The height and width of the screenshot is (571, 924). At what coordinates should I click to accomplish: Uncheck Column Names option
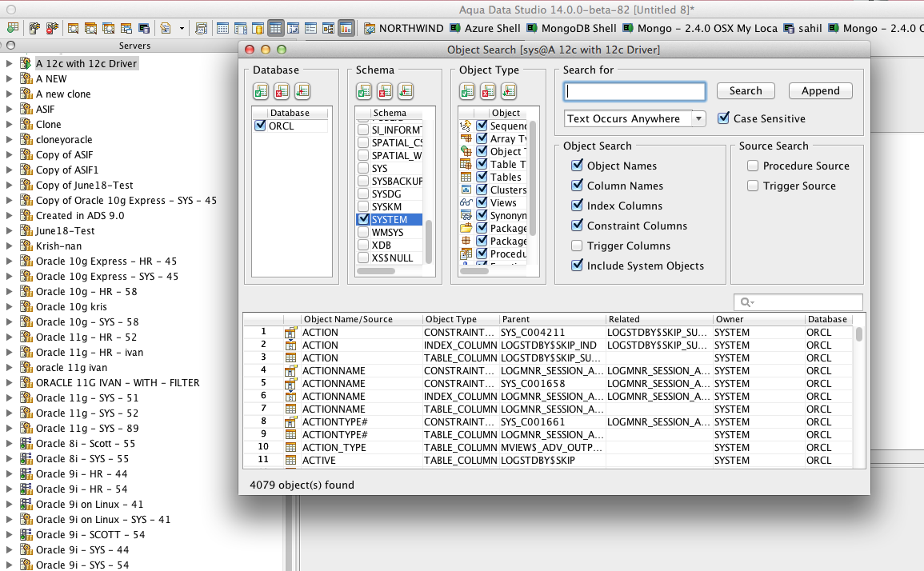tap(577, 186)
